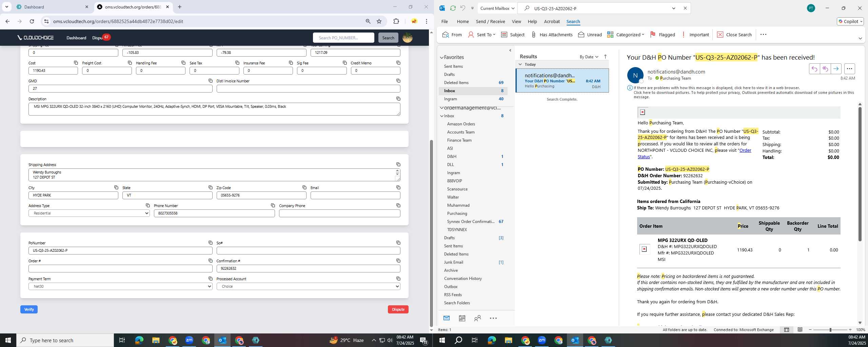
Task: Open Outlook File menu
Action: [444, 21]
